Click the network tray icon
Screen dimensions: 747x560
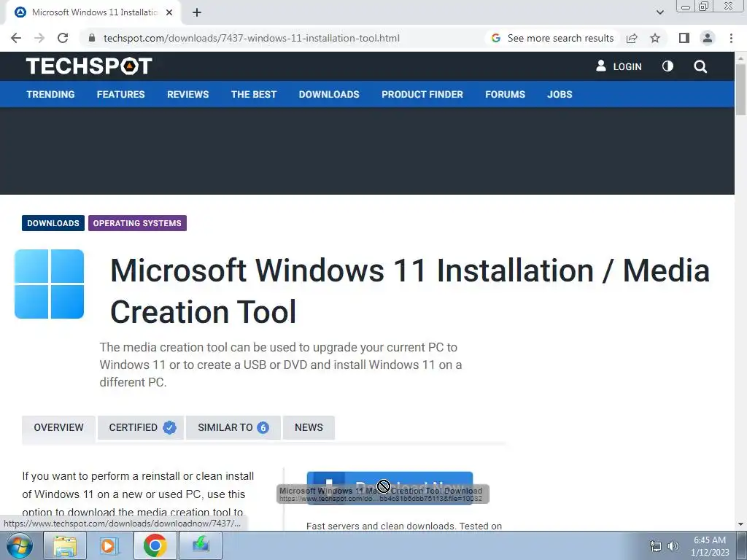656,546
